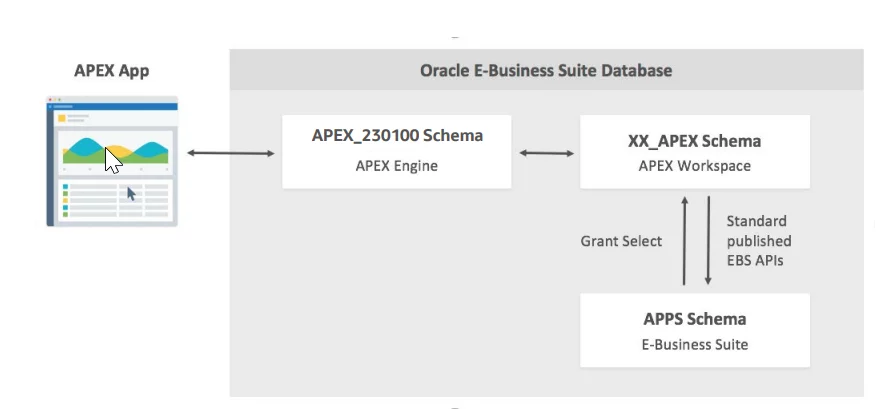Click 'Standard published EBS APIs' text
This screenshot has height=409, width=878.
(x=759, y=241)
